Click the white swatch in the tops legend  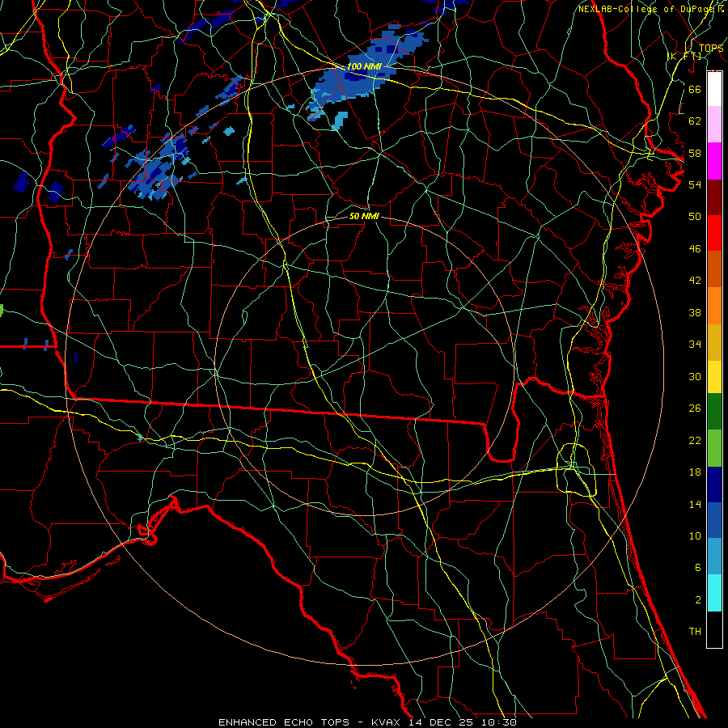pos(714,89)
